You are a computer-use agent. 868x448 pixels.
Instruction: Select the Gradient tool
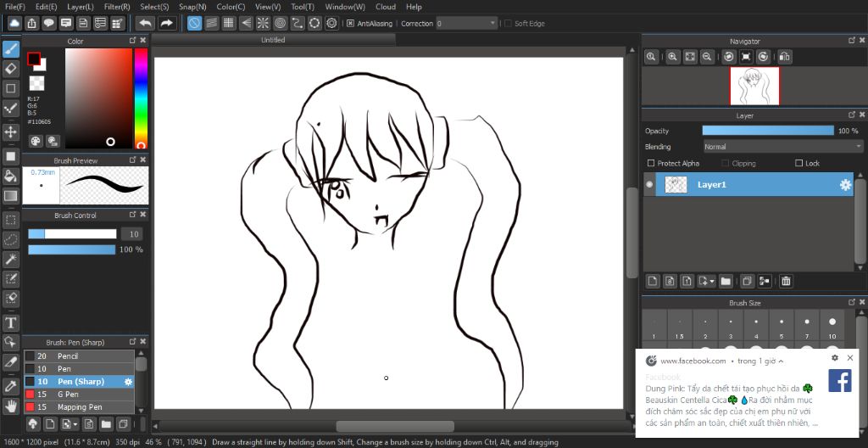point(10,196)
